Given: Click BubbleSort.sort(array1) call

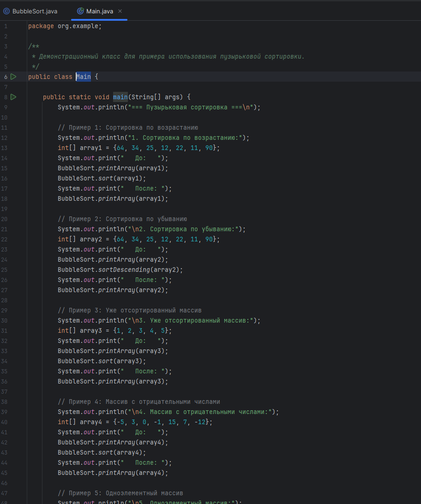Looking at the screenshot, I should [102, 179].
